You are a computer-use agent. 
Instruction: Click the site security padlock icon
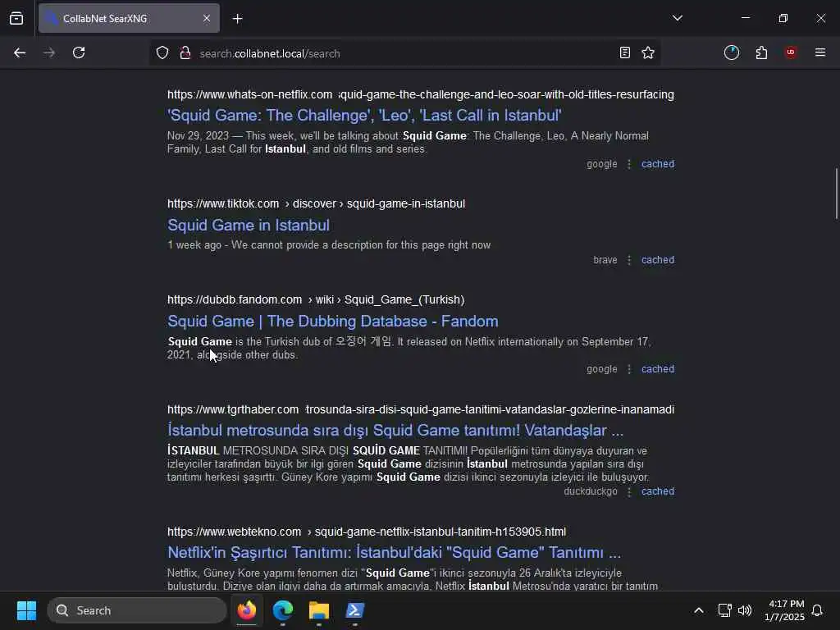click(x=185, y=53)
